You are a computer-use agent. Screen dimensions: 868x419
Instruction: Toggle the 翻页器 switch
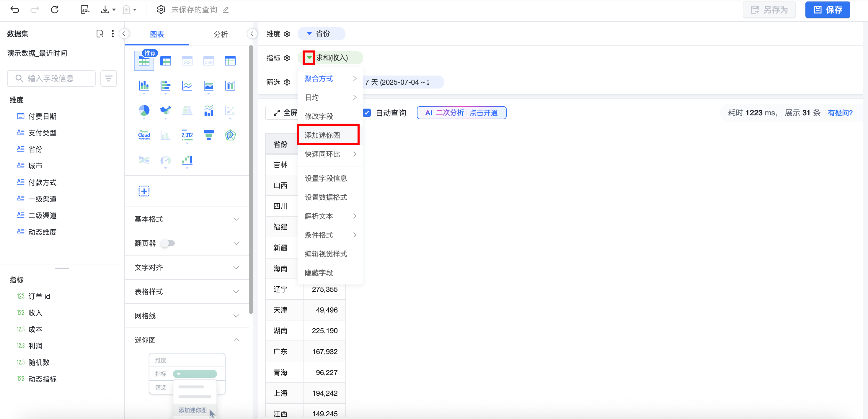pos(168,243)
